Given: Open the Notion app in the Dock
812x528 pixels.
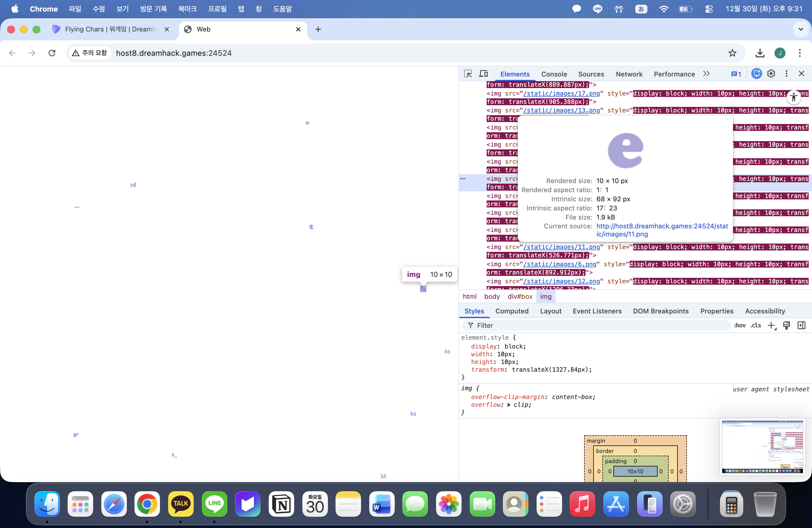Looking at the screenshot, I should [281, 504].
